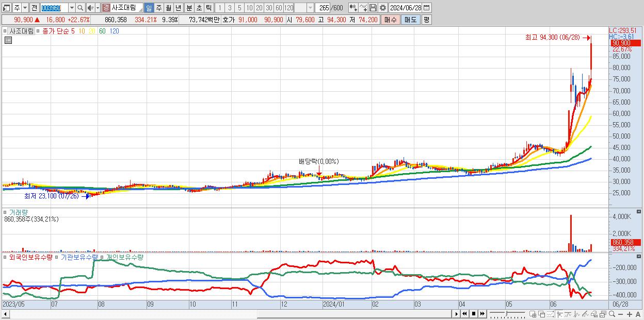This screenshot has width=644, height=320.
Task: Open the calendar date picker icon
Action: point(426,8)
